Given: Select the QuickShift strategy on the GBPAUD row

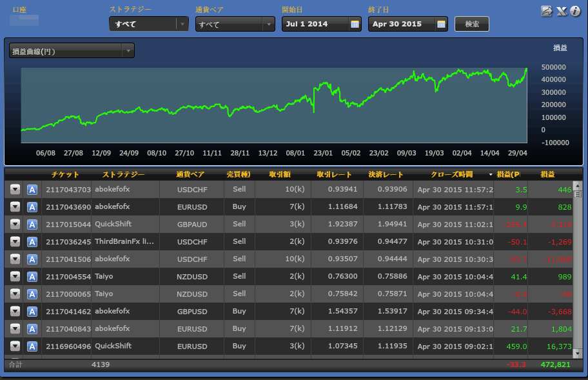Looking at the screenshot, I should click(x=113, y=224).
